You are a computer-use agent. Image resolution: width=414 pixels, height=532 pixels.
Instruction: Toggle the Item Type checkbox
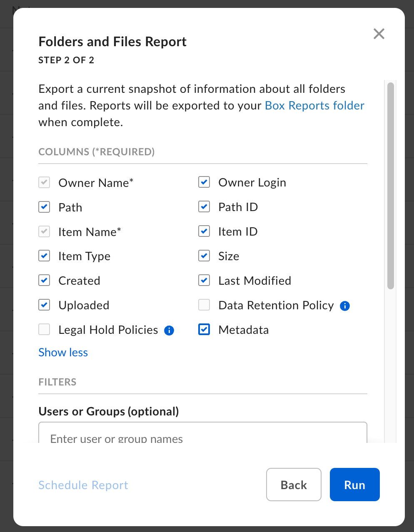coord(44,256)
